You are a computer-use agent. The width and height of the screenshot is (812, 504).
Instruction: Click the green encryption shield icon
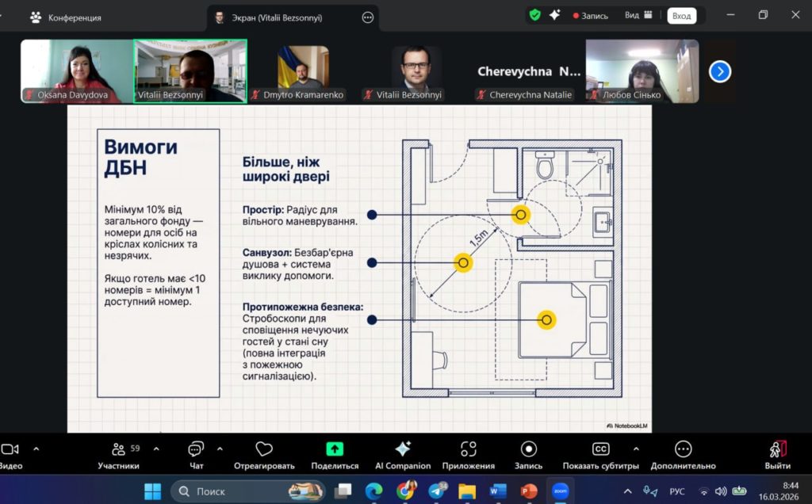pyautogui.click(x=535, y=15)
